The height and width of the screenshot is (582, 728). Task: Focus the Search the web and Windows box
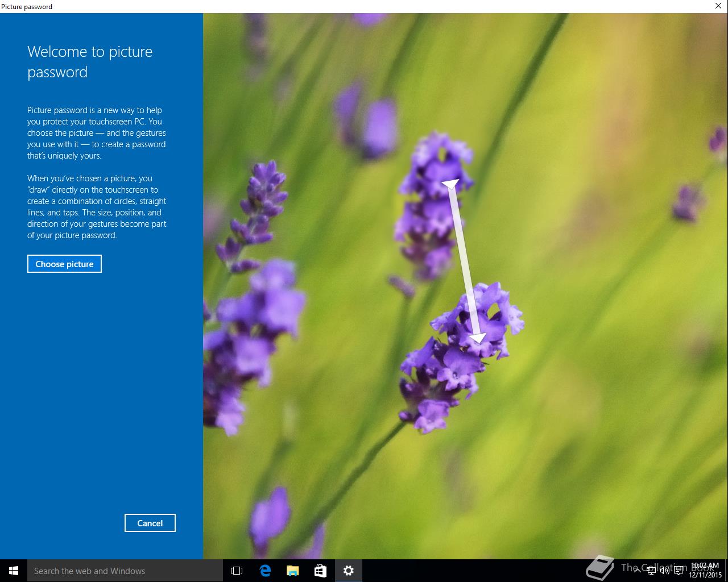(125, 571)
